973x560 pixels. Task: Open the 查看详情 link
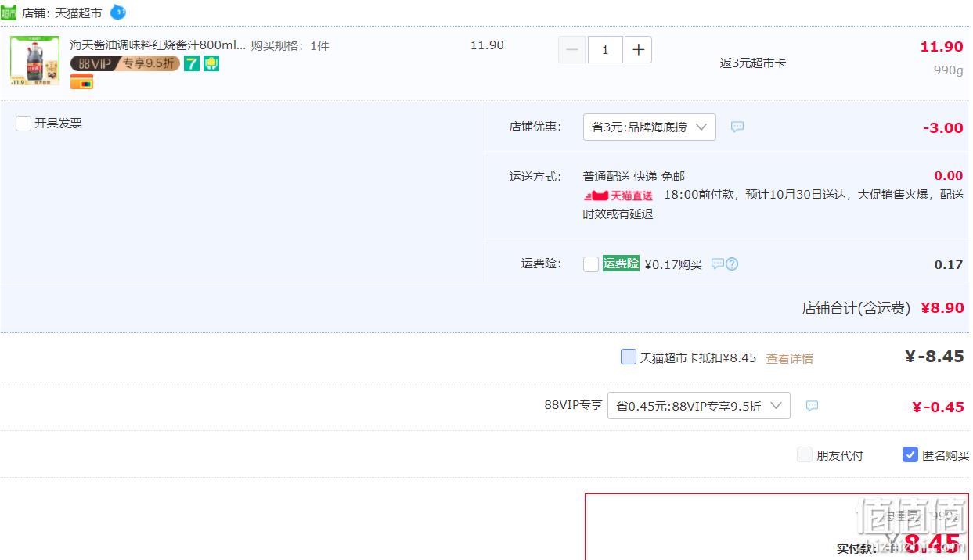click(789, 358)
